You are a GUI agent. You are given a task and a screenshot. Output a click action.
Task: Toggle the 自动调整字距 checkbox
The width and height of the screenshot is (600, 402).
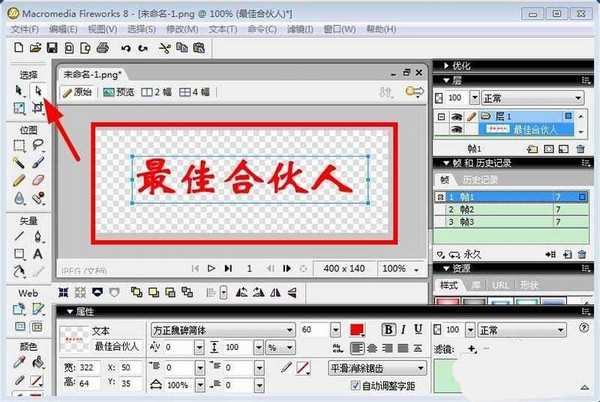[x=354, y=385]
